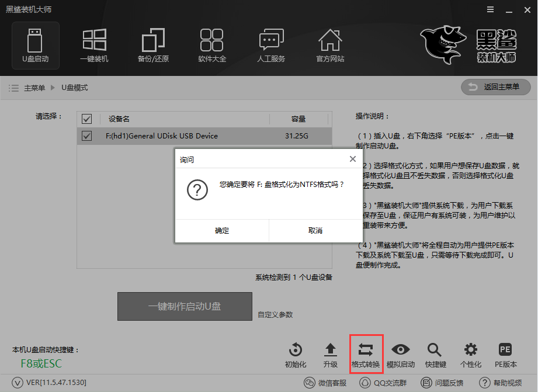Viewport: 538px width, 392px height.
Task: Join the QQ交流群 group chat
Action: tap(387, 382)
